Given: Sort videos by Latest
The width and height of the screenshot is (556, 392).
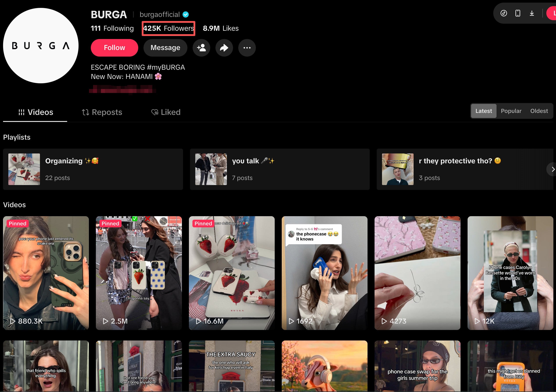Looking at the screenshot, I should tap(483, 111).
